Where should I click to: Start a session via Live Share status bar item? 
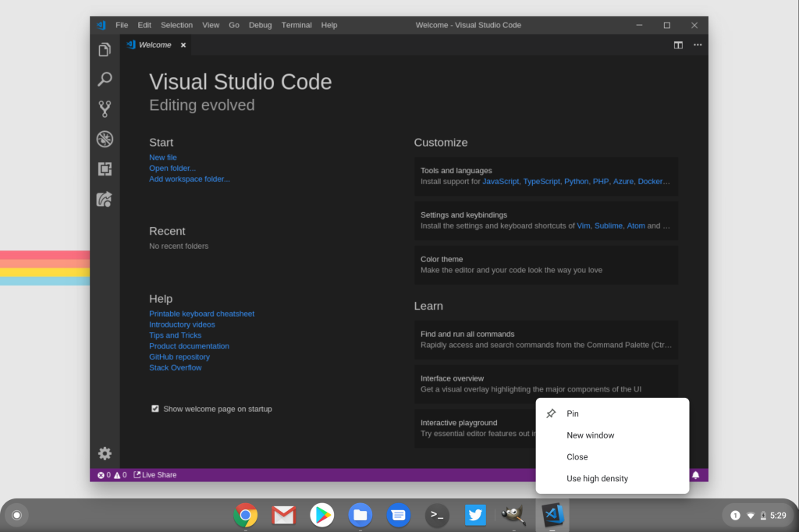tap(154, 474)
